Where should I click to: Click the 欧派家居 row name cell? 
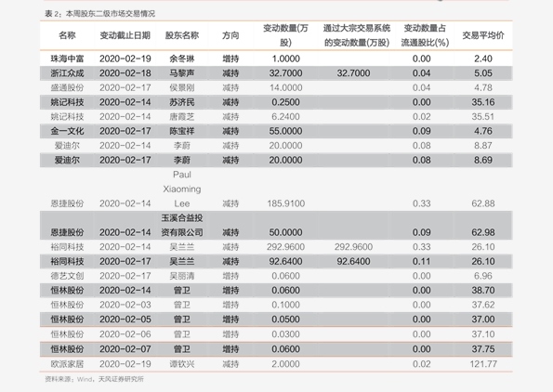point(67,364)
